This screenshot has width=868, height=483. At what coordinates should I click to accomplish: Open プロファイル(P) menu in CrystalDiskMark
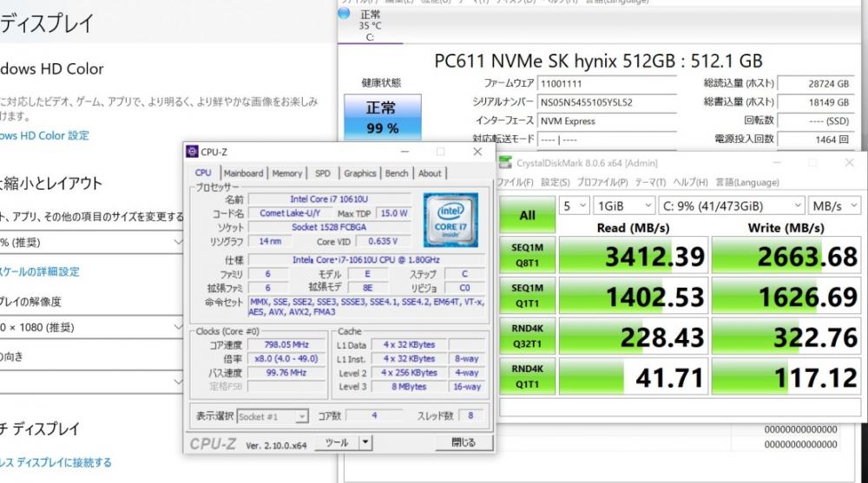(602, 183)
